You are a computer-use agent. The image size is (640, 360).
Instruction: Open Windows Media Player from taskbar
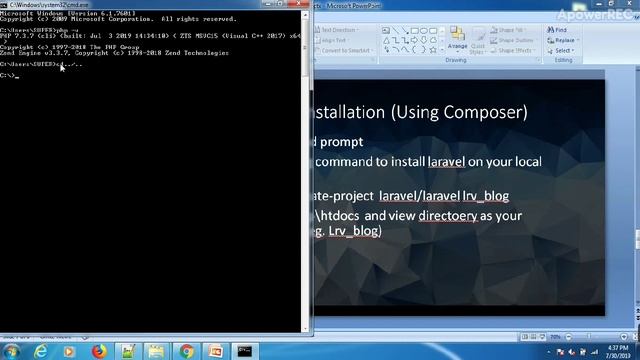pos(69,351)
